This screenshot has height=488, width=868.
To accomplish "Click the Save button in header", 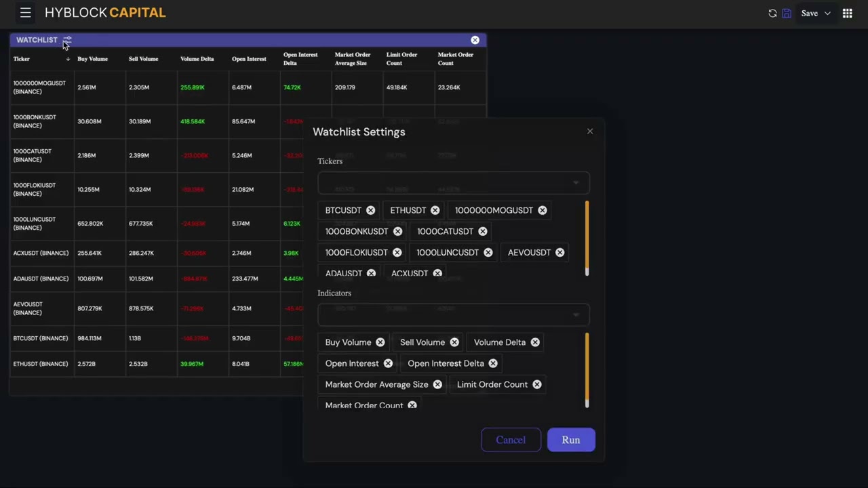I will (809, 13).
